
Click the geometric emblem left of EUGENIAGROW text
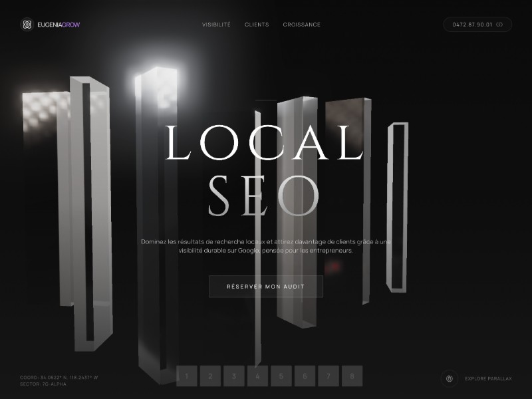click(x=26, y=25)
